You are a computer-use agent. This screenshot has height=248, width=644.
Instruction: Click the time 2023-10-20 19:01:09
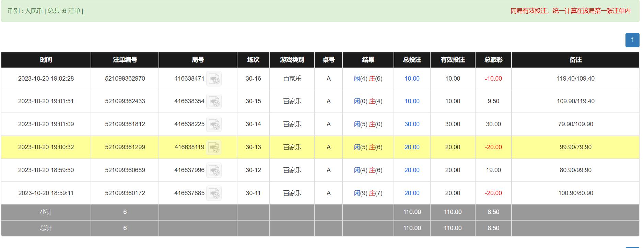tap(46, 124)
